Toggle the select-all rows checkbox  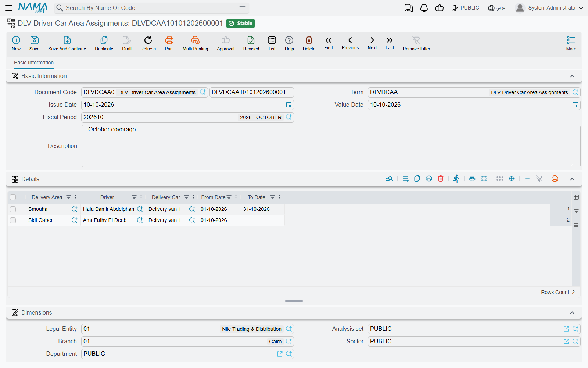(13, 197)
